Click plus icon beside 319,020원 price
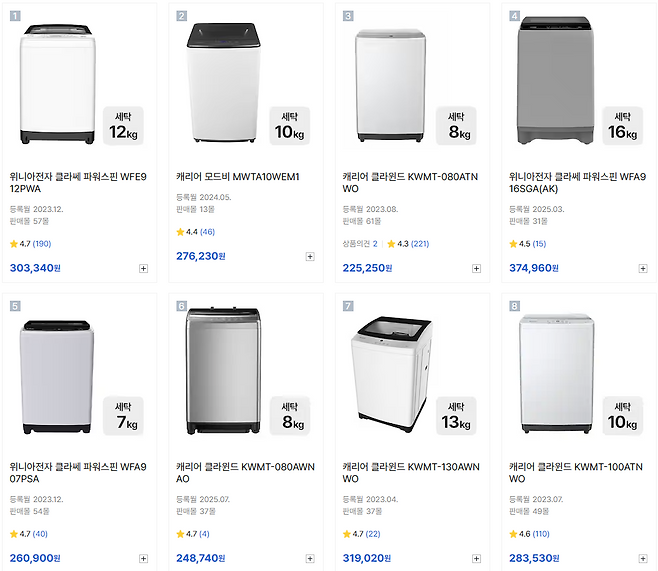Viewport: 658px width, 571px height. click(x=476, y=558)
